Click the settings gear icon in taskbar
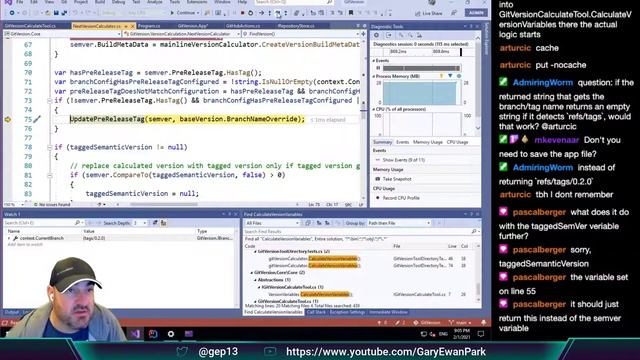Screen dimensions: 640x360 [171, 334]
